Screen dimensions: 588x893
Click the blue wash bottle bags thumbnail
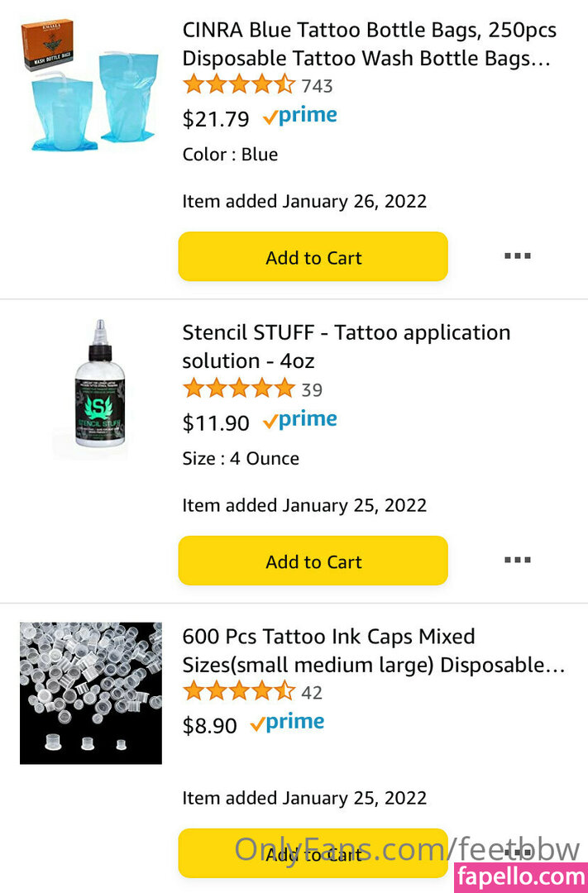[90, 85]
